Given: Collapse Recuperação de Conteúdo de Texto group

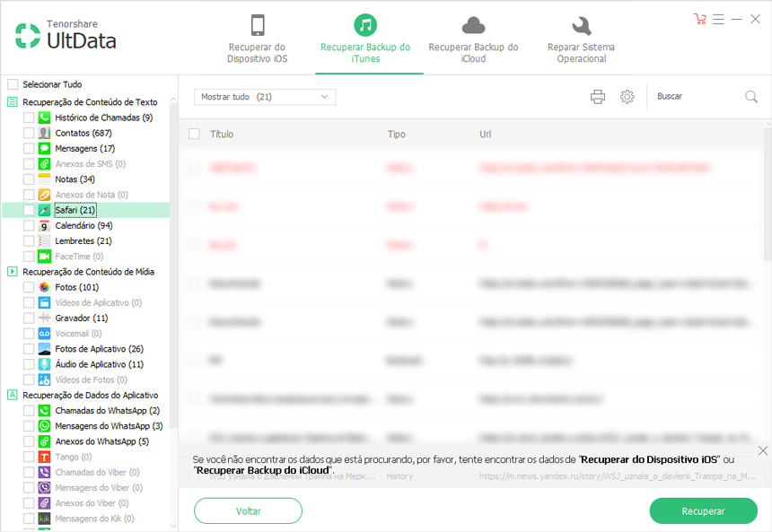Looking at the screenshot, I should pyautogui.click(x=13, y=102).
